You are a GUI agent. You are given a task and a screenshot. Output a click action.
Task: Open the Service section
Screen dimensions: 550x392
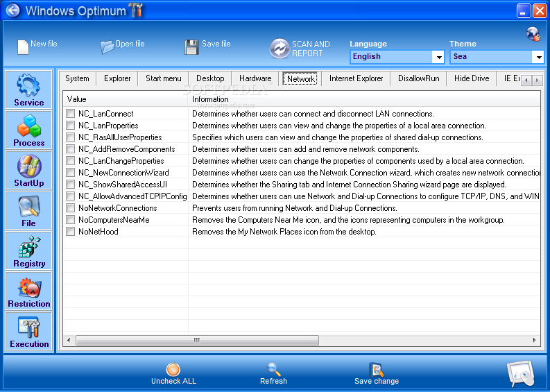coord(28,90)
